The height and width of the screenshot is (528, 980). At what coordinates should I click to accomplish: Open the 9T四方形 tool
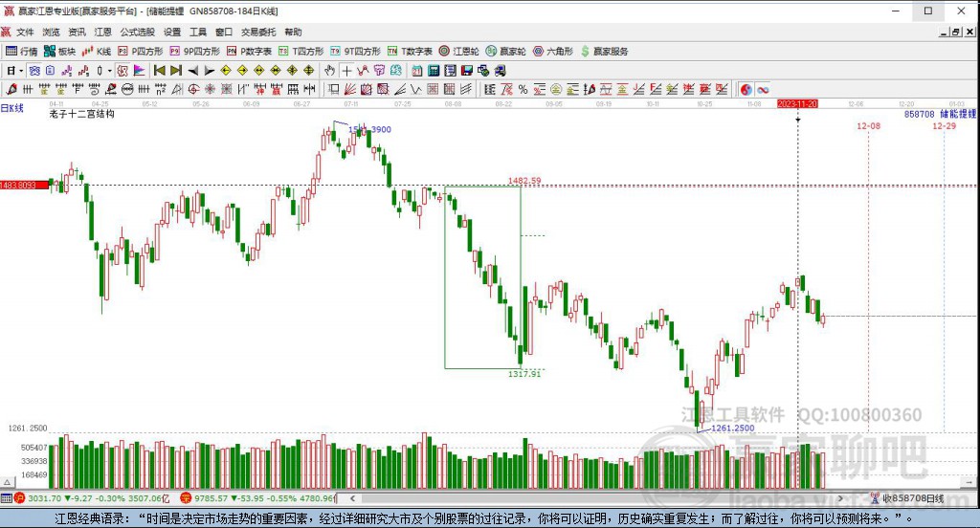coord(356,52)
